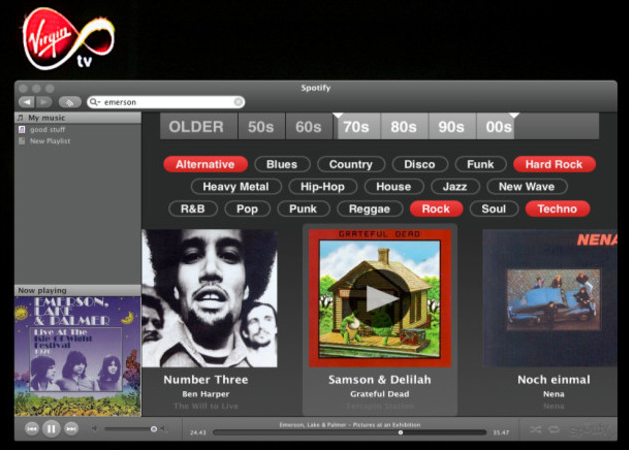The width and height of the screenshot is (629, 450).
Task: Enable the Country genre filter
Action: (x=351, y=164)
